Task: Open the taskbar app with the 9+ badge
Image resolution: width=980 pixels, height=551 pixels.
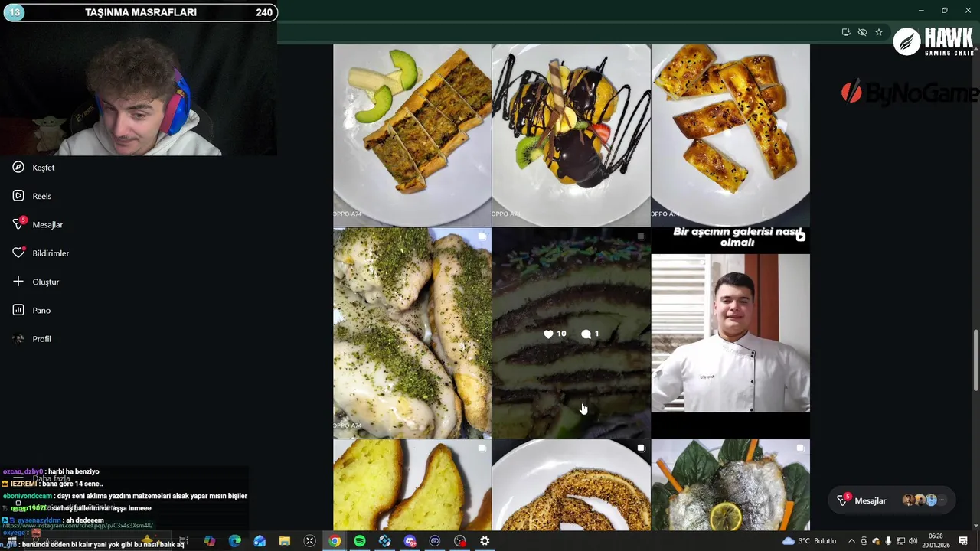Action: coord(410,541)
